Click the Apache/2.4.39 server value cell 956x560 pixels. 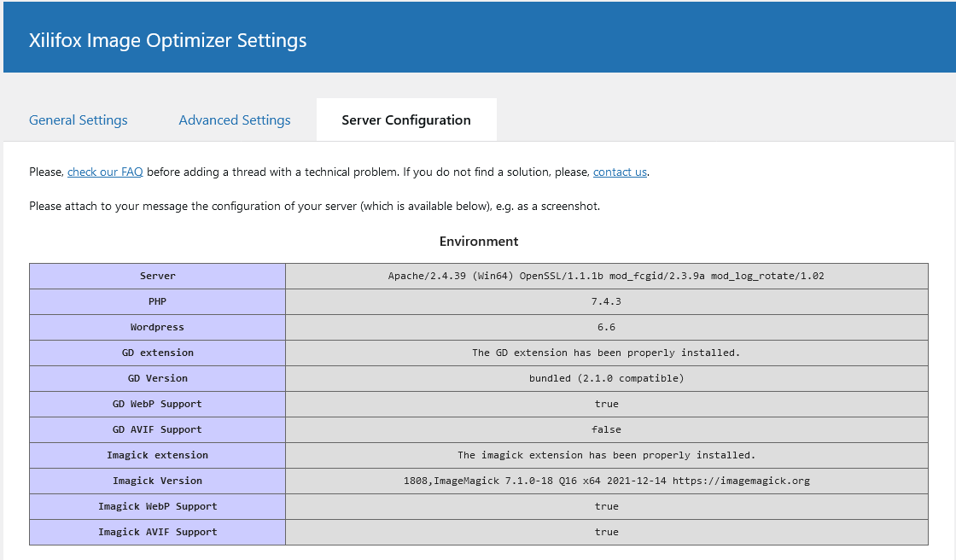606,277
